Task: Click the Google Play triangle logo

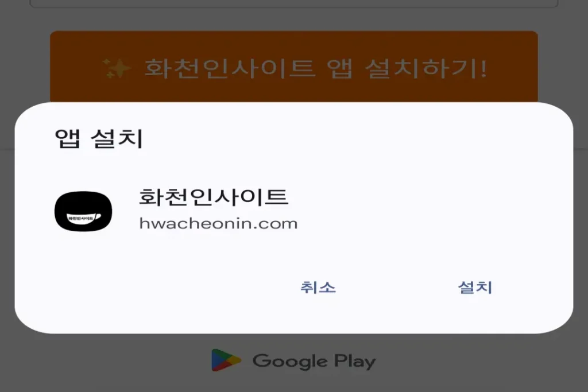Action: (x=226, y=360)
